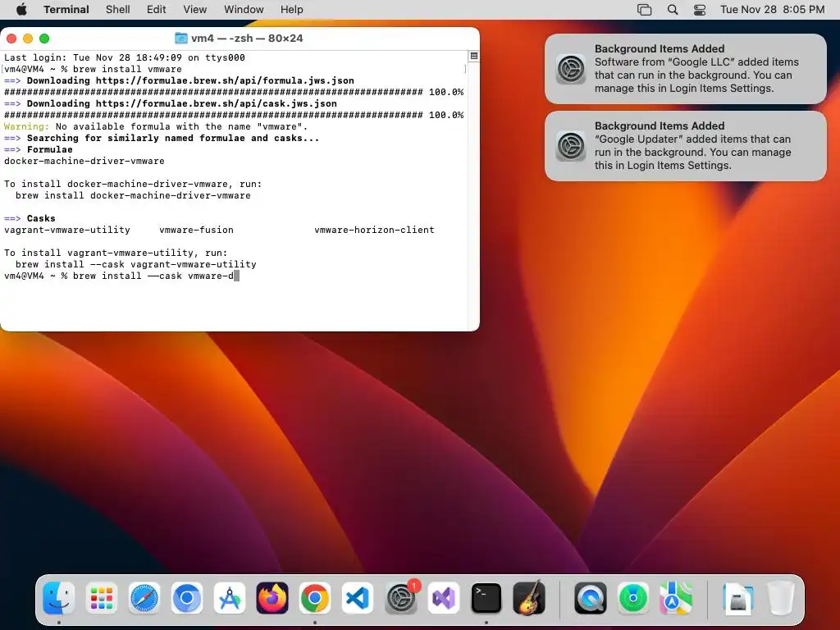Open Finder from the Dock
The height and width of the screenshot is (630, 840).
click(58, 598)
